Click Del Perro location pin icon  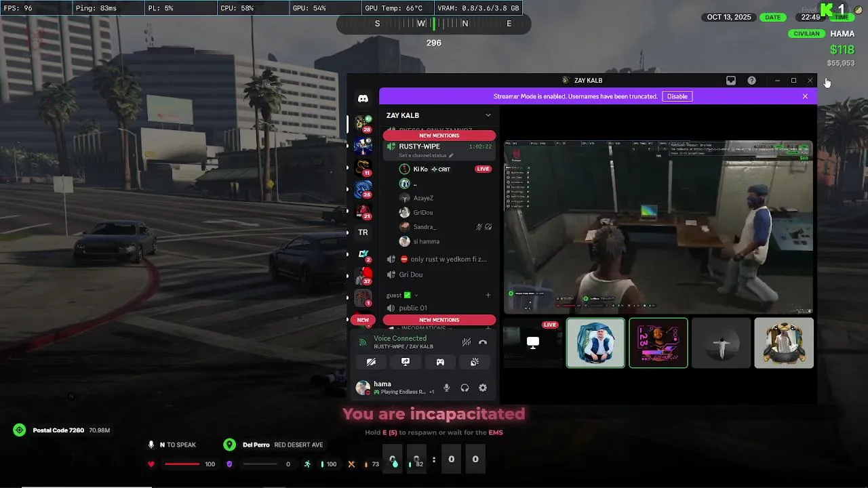[230, 445]
